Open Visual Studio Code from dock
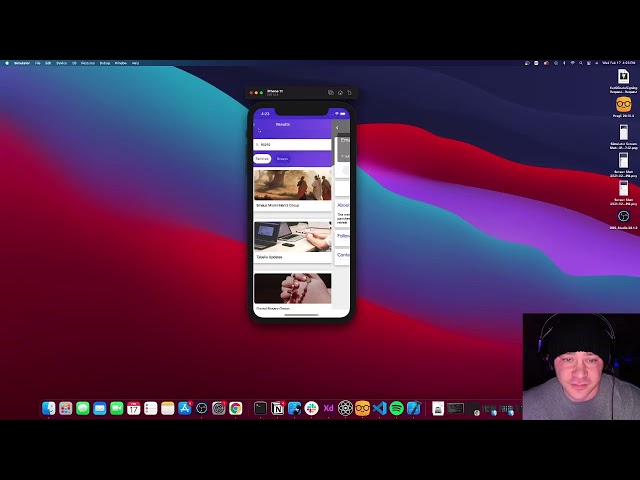This screenshot has width=640, height=480. click(x=380, y=408)
